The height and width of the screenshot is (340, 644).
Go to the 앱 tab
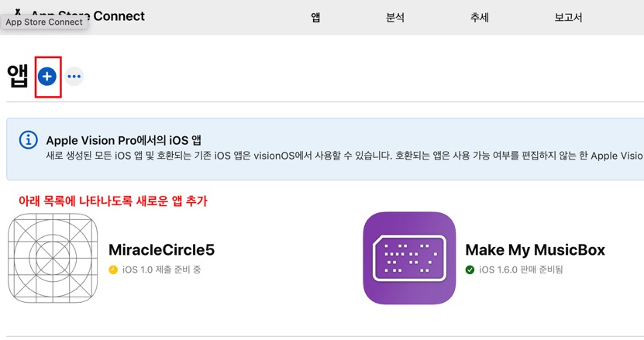[x=315, y=17]
